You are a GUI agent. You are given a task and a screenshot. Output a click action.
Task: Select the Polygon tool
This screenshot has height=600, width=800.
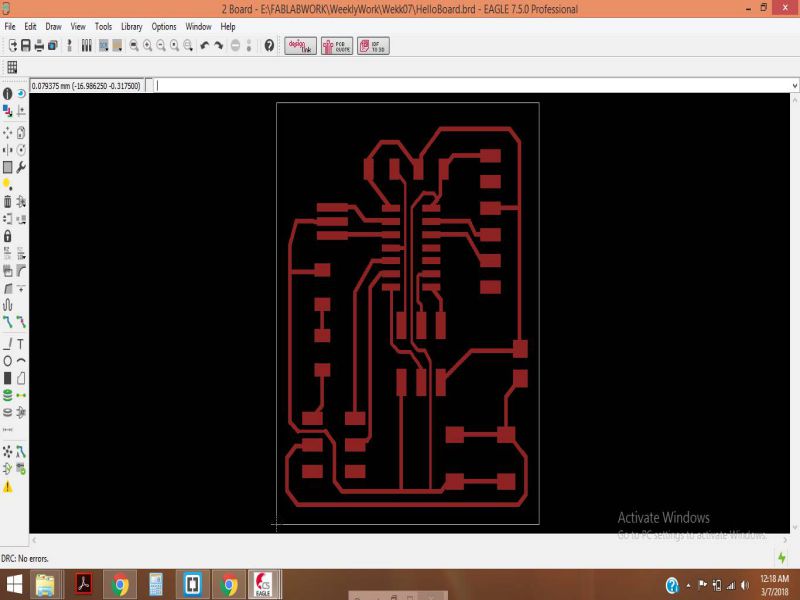(x=21, y=379)
